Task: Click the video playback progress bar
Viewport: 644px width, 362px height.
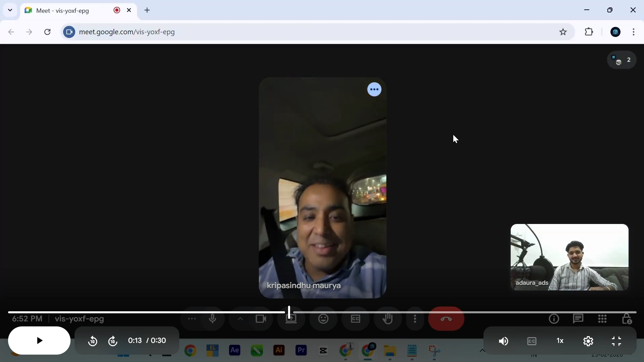Action: 403,312
